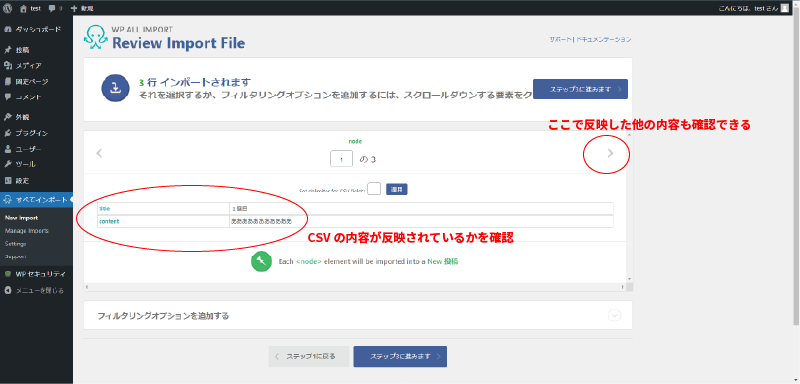The height and width of the screenshot is (384, 800).
Task: Expand フィルタリングオプションを追加する chevron
Action: [x=614, y=316]
